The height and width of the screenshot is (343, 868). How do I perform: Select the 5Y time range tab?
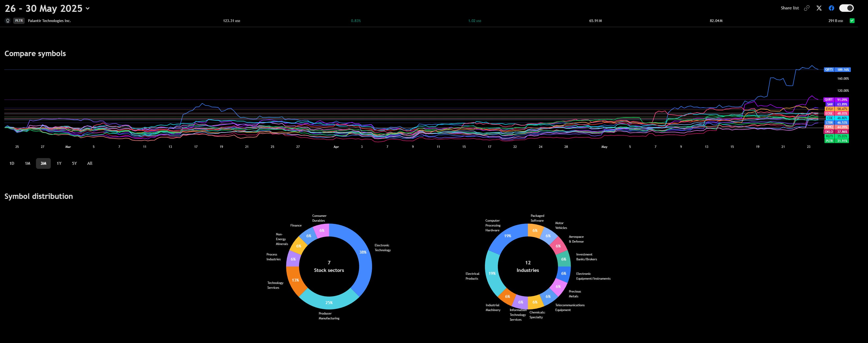[x=74, y=164]
